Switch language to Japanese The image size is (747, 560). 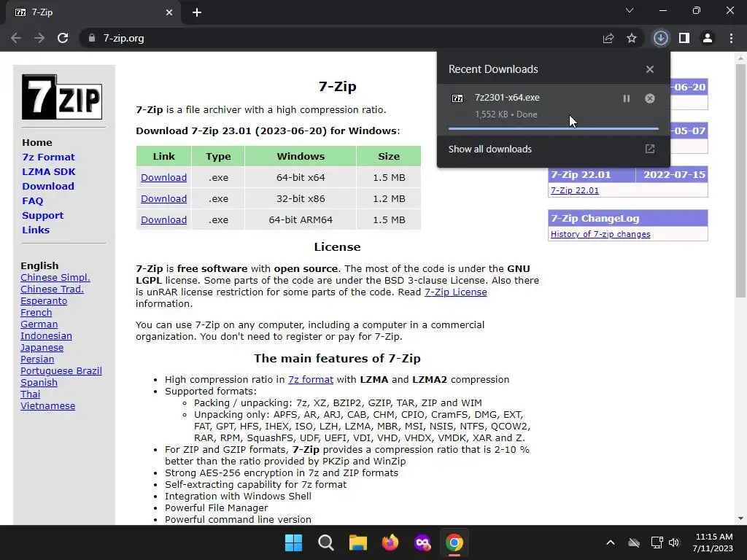[x=42, y=348]
